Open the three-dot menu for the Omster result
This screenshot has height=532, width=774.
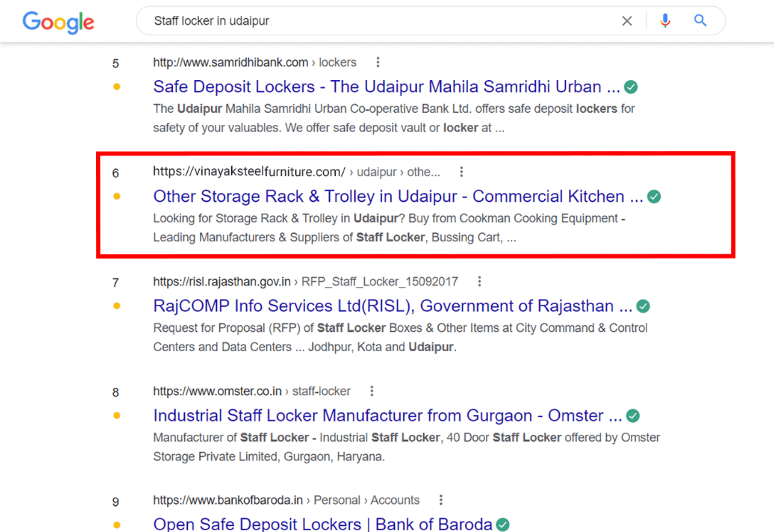[372, 391]
